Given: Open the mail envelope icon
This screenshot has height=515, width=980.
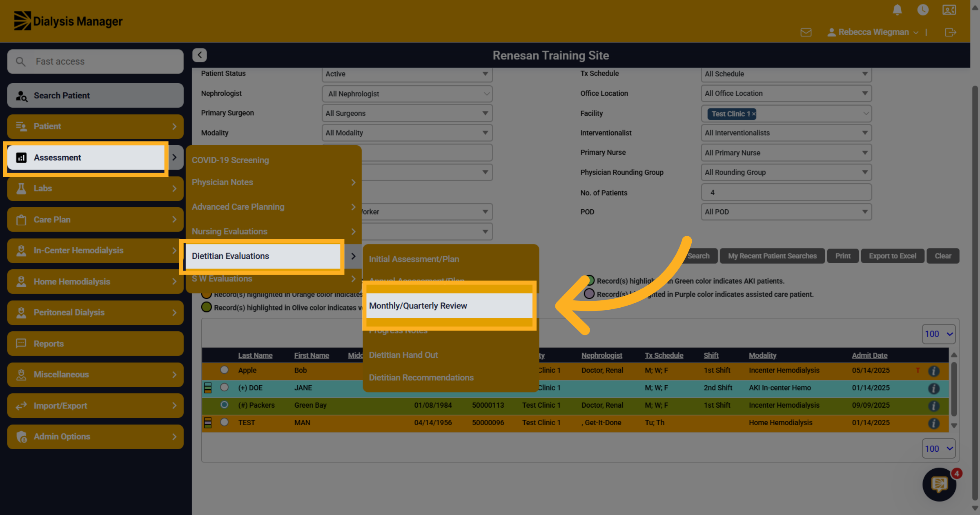Looking at the screenshot, I should click(x=806, y=32).
